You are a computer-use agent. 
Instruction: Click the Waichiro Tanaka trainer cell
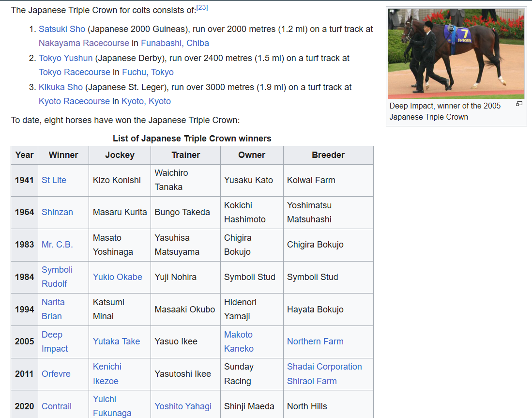[x=185, y=180]
